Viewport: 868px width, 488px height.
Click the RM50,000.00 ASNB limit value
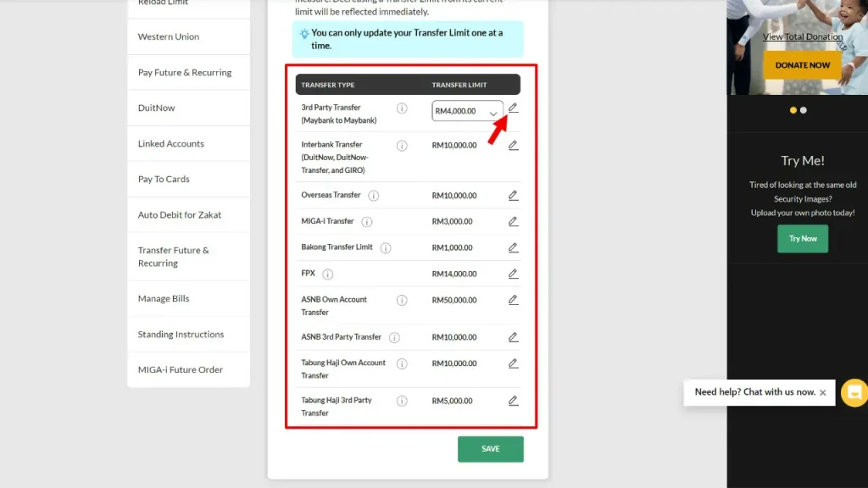point(454,300)
